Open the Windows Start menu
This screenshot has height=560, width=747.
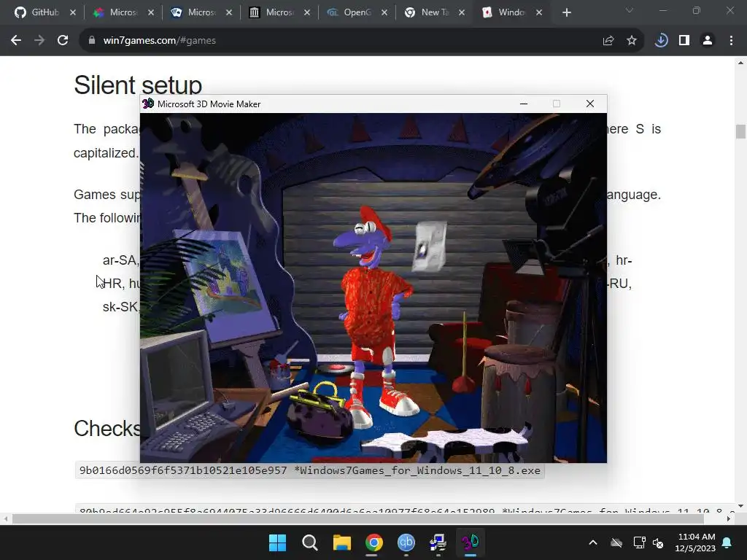point(277,542)
